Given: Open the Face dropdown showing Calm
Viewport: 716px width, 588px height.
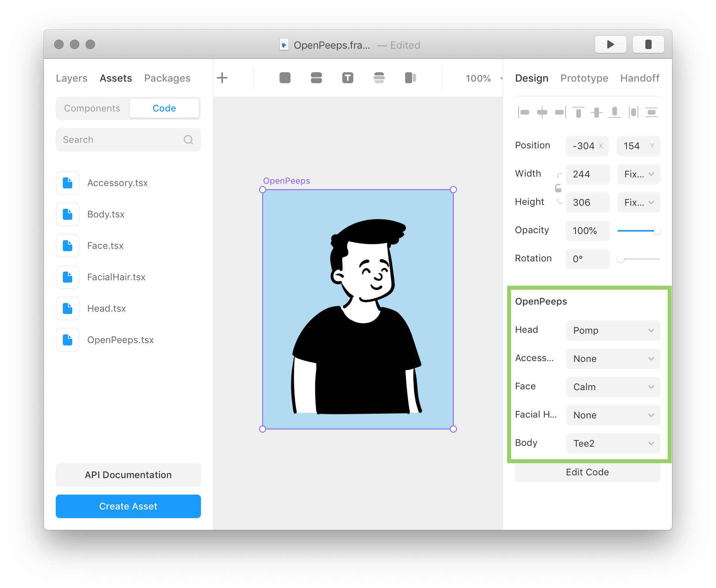Looking at the screenshot, I should pyautogui.click(x=613, y=387).
